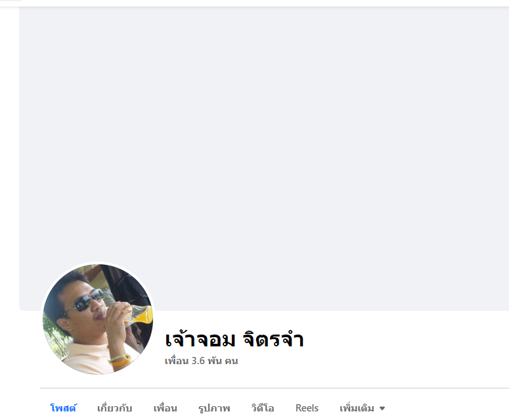Show videos under วิดีโอ
This screenshot has height=420, width=509.
pyautogui.click(x=263, y=408)
